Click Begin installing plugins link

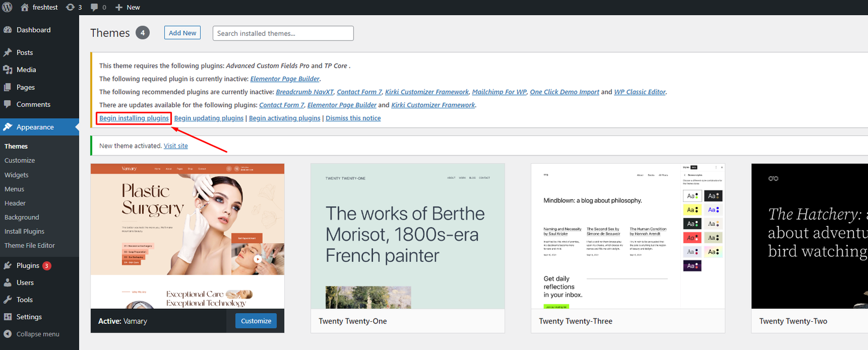tap(134, 118)
